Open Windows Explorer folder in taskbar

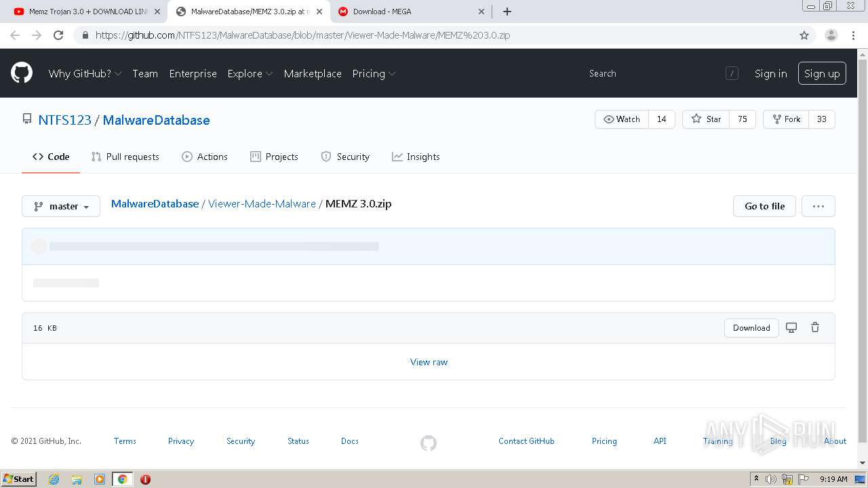(77, 479)
